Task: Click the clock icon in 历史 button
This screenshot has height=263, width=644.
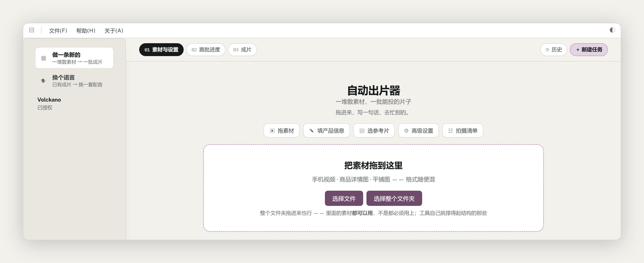Action: [x=547, y=50]
